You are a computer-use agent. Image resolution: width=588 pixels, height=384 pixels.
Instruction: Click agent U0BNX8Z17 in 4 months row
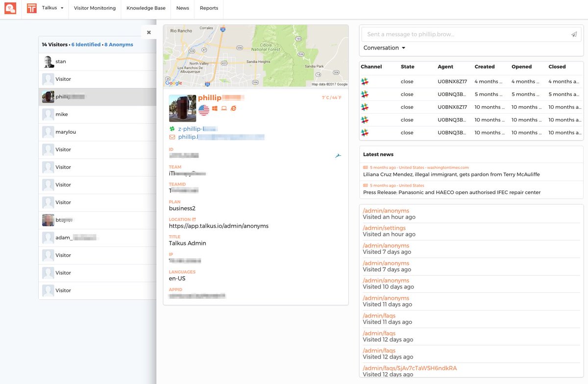(452, 82)
